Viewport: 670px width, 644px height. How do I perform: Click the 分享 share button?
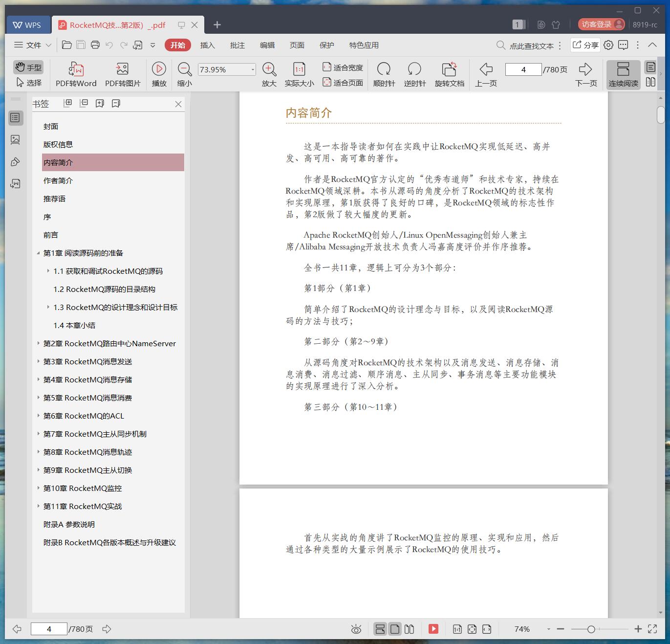[x=585, y=45]
